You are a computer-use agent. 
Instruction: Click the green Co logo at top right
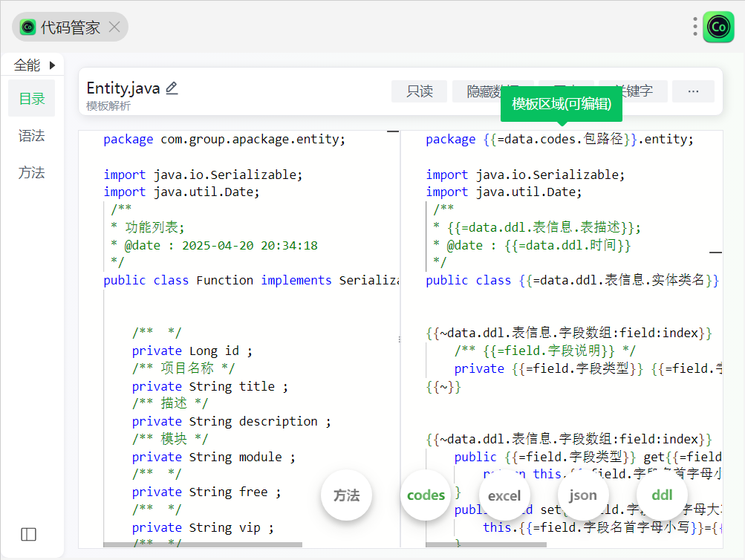point(718,27)
